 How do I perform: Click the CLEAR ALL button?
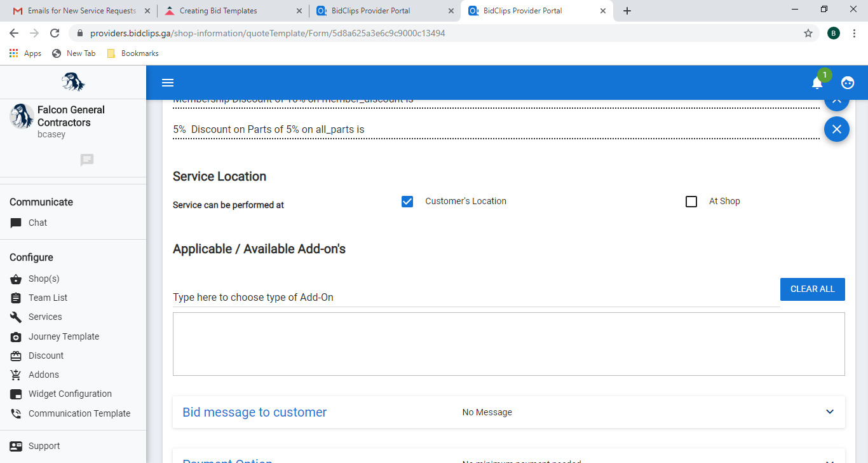click(813, 289)
